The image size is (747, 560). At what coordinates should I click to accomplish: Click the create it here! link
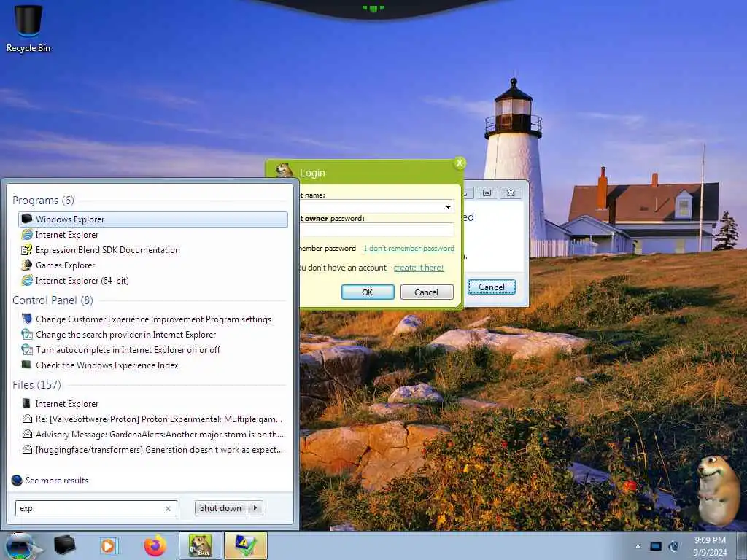pyautogui.click(x=418, y=268)
